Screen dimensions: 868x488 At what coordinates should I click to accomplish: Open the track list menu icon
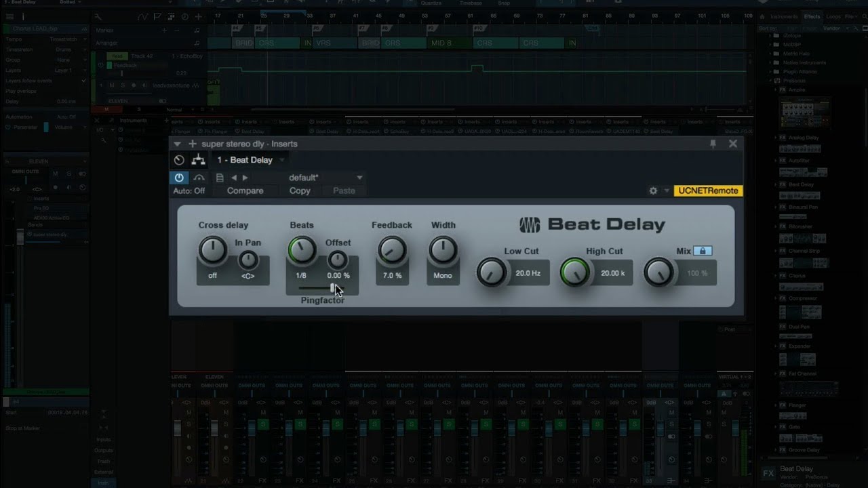[x=9, y=16]
